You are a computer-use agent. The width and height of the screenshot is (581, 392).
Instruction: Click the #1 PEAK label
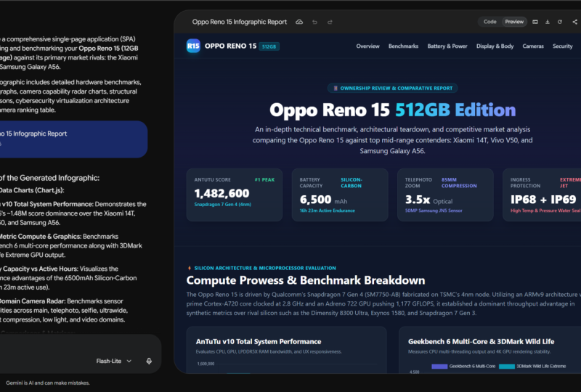[x=264, y=180]
